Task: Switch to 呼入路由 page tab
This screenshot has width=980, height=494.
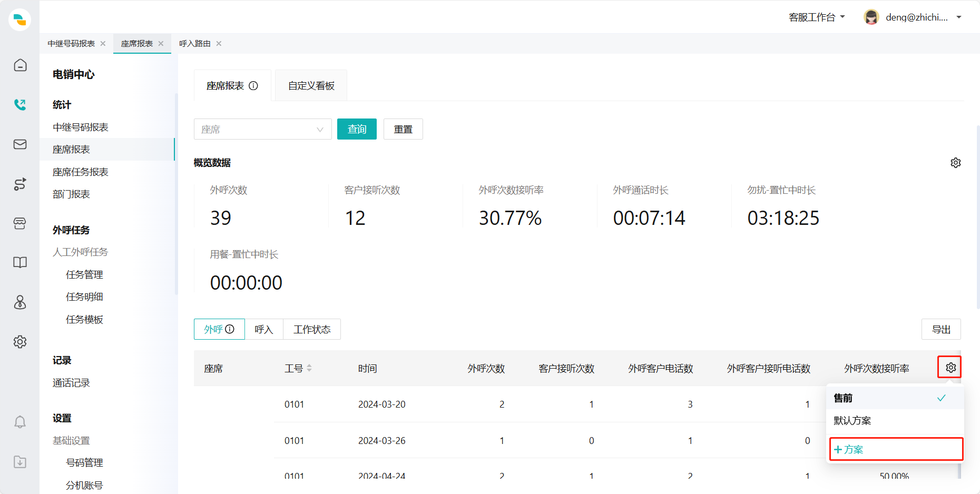Action: 195,44
